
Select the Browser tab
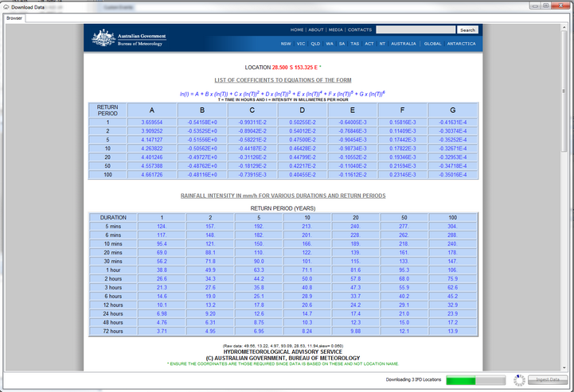click(14, 17)
